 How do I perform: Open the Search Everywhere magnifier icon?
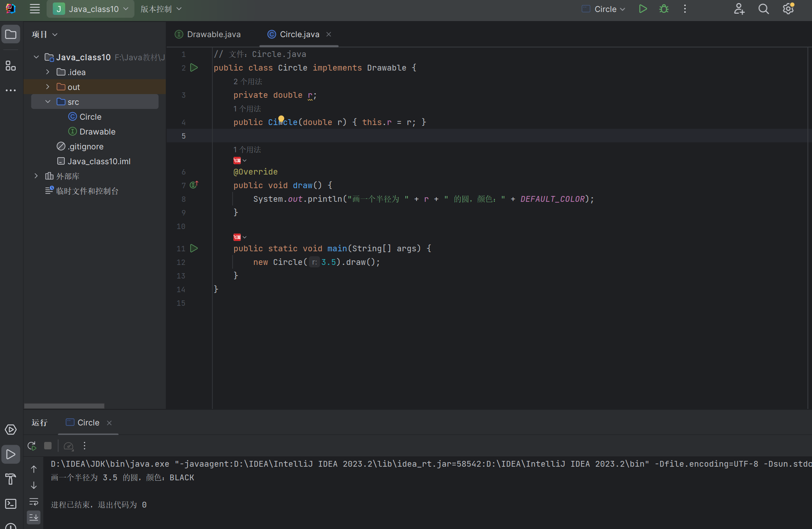[763, 9]
